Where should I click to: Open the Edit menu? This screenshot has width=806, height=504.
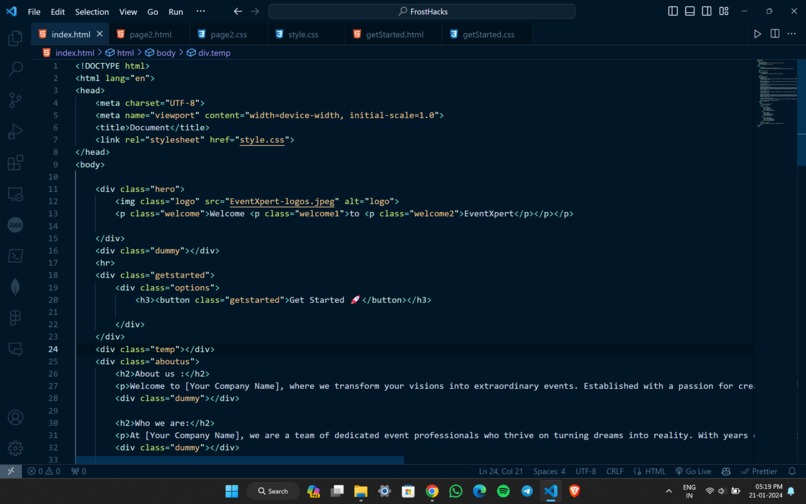(58, 12)
